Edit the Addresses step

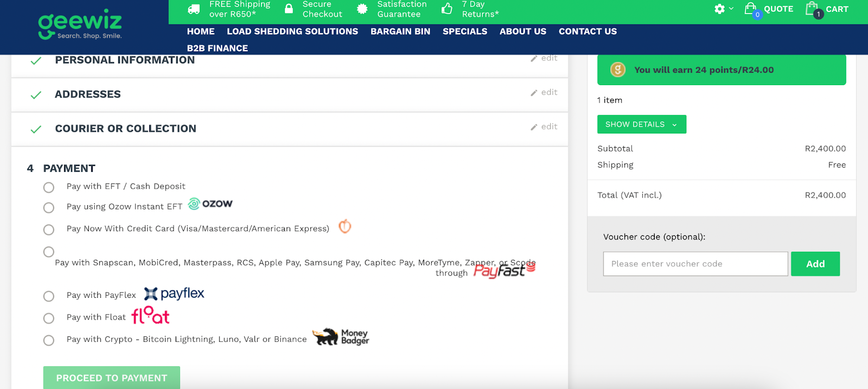[544, 92]
